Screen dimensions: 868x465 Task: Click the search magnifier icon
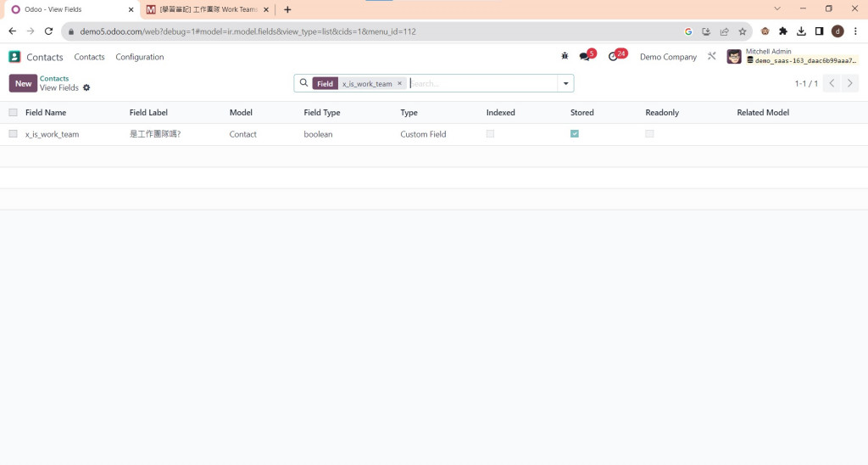click(304, 83)
